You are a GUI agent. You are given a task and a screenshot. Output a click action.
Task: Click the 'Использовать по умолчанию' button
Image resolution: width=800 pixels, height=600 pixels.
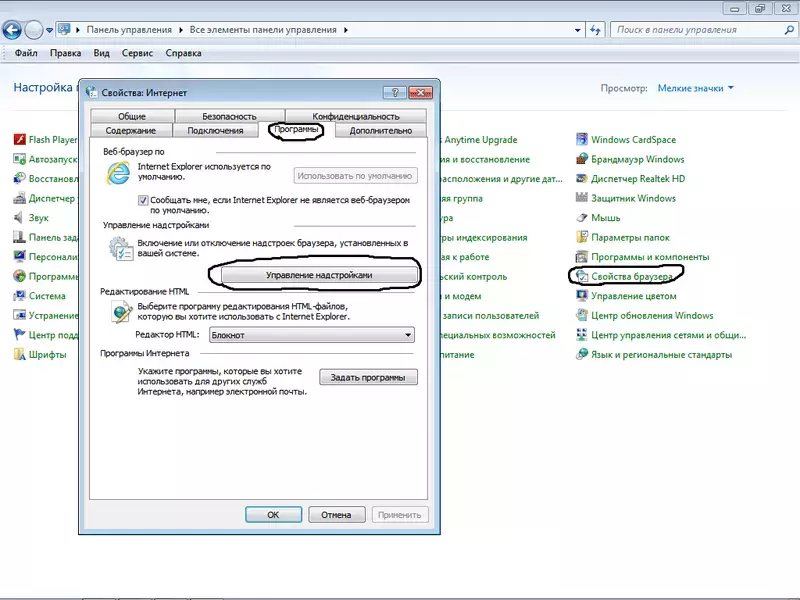click(355, 176)
